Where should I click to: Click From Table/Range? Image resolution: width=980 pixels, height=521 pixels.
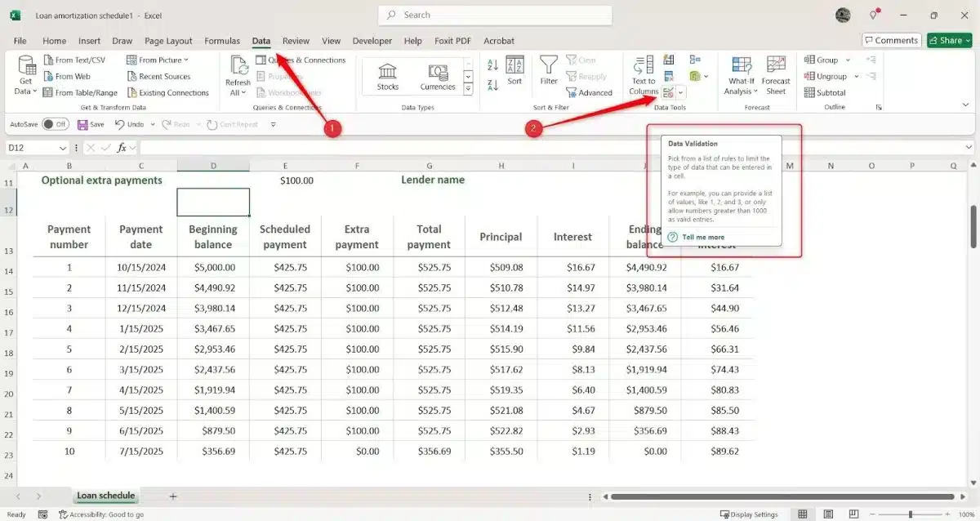[79, 92]
